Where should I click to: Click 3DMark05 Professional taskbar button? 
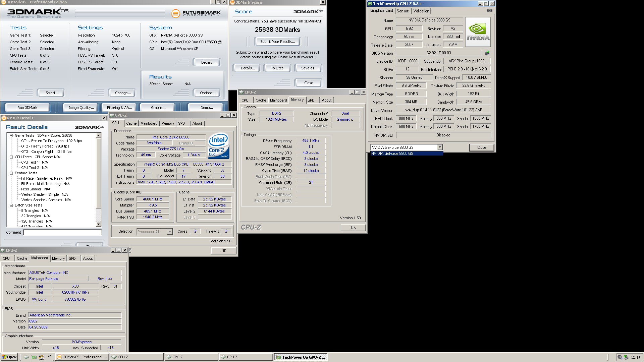click(x=83, y=357)
